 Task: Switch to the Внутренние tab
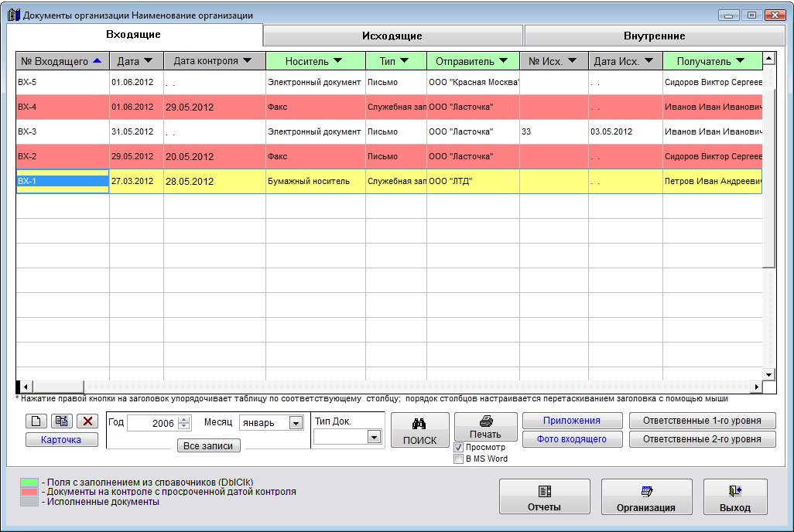click(x=654, y=36)
